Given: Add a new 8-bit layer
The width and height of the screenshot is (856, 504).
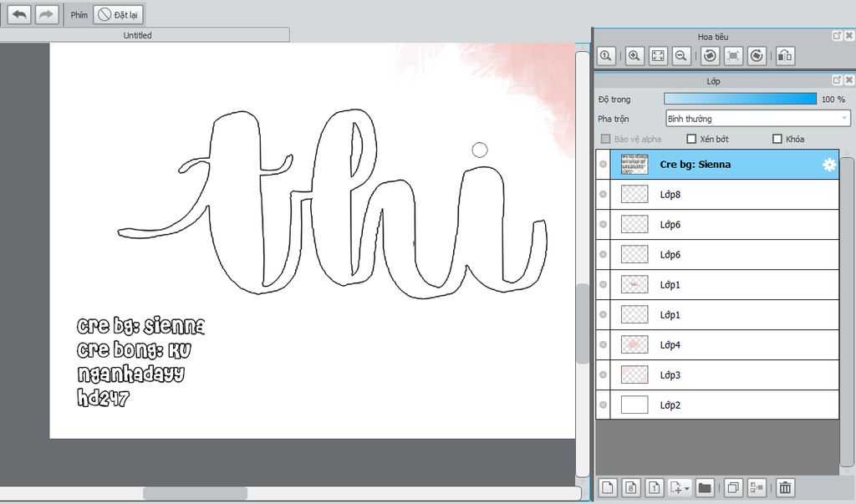Looking at the screenshot, I should click(631, 487).
